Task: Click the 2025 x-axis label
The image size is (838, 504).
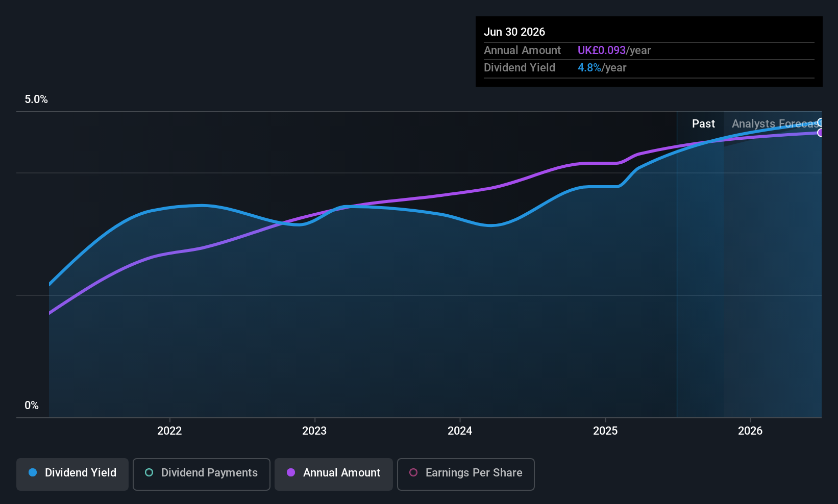Action: pos(605,431)
